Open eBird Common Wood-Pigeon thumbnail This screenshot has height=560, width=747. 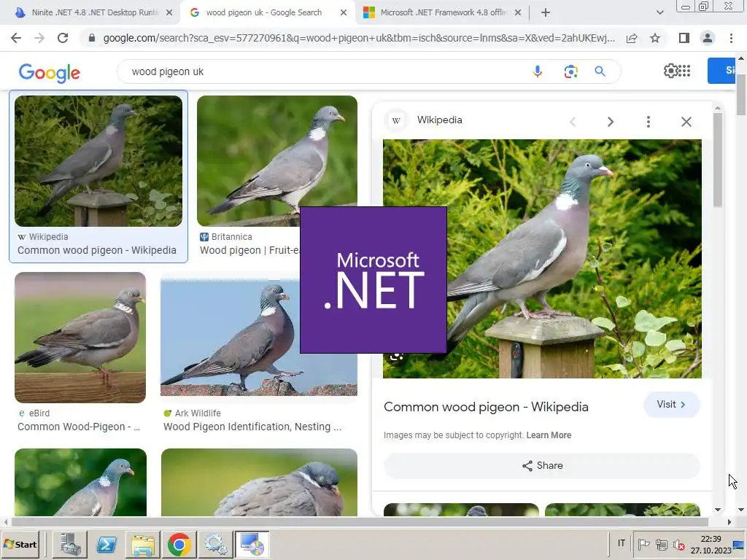click(x=80, y=337)
